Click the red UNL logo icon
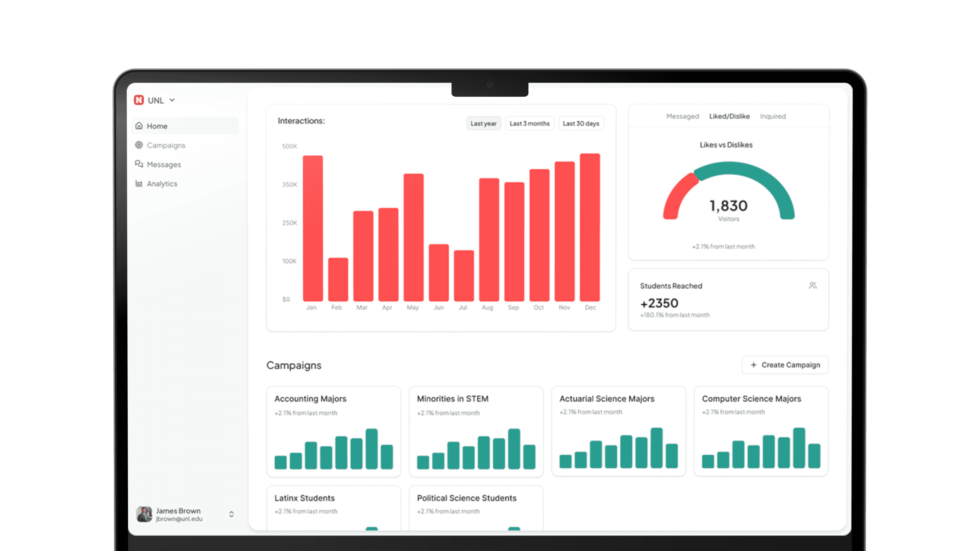The image size is (980, 551). coord(139,100)
